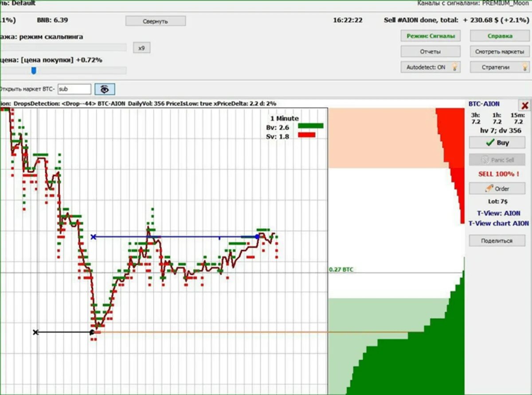
Task: Click the Sell #AION done status text
Action: click(456, 20)
